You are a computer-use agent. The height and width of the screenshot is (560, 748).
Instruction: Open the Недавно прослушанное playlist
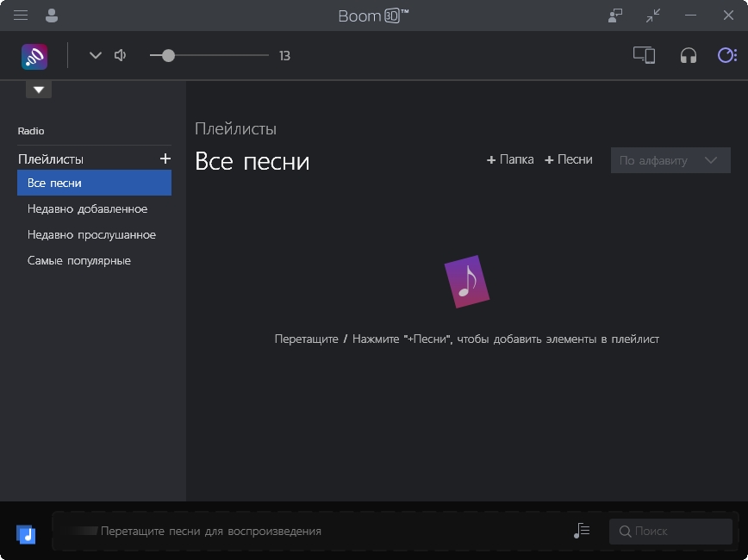tap(91, 234)
